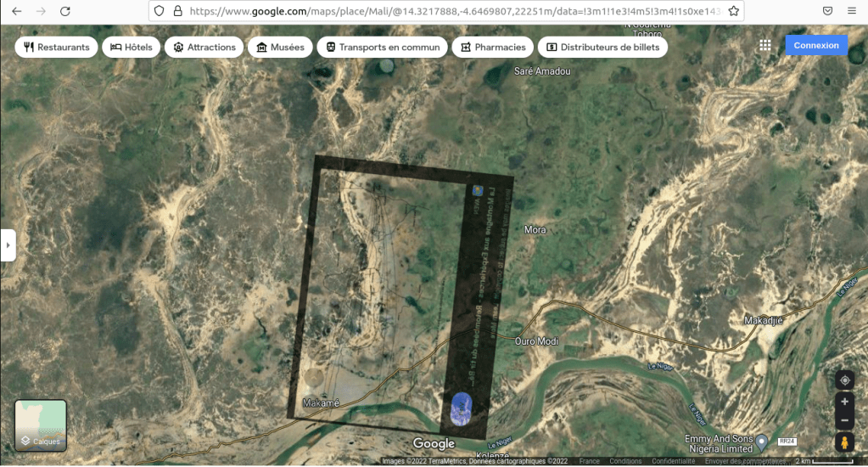The width and height of the screenshot is (868, 467).
Task: Expand the collapsed side panel
Action: (x=8, y=245)
